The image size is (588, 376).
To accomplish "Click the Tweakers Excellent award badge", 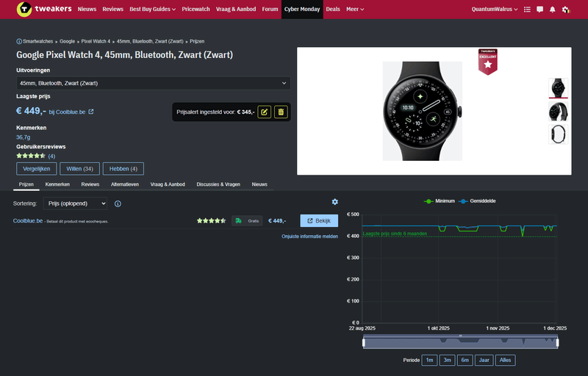I will (x=487, y=62).
